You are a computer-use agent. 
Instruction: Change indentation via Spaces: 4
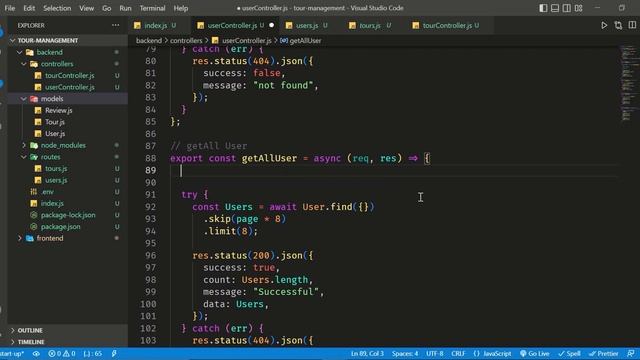[x=405, y=354]
